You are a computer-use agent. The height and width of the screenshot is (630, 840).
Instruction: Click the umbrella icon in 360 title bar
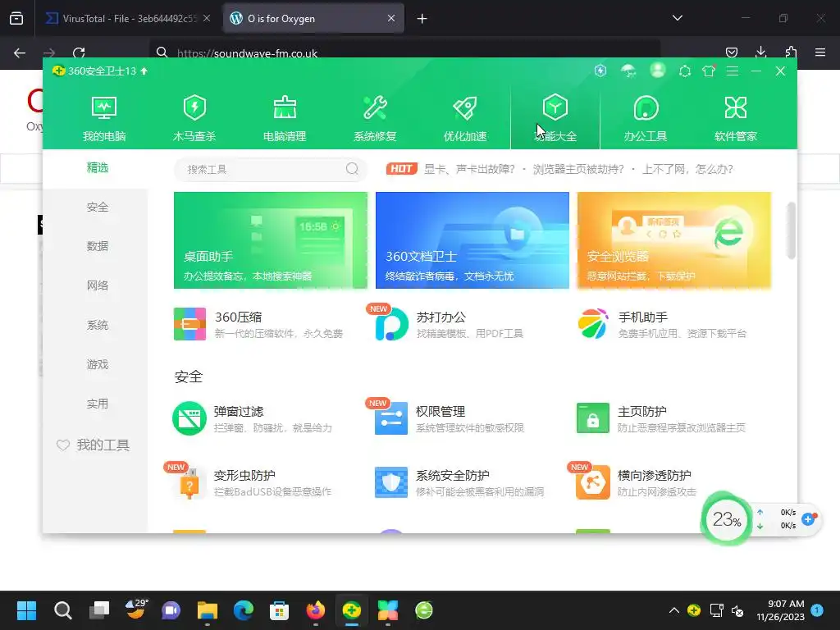628,71
